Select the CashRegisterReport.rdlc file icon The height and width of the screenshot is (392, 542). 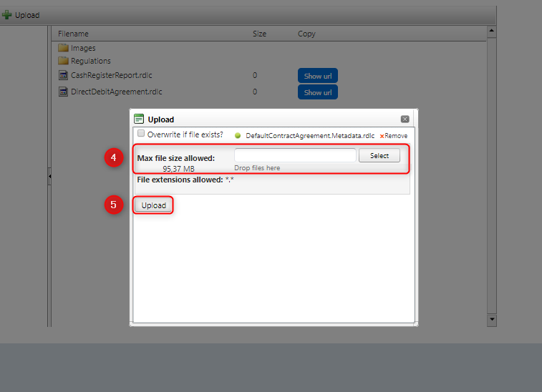[63, 75]
